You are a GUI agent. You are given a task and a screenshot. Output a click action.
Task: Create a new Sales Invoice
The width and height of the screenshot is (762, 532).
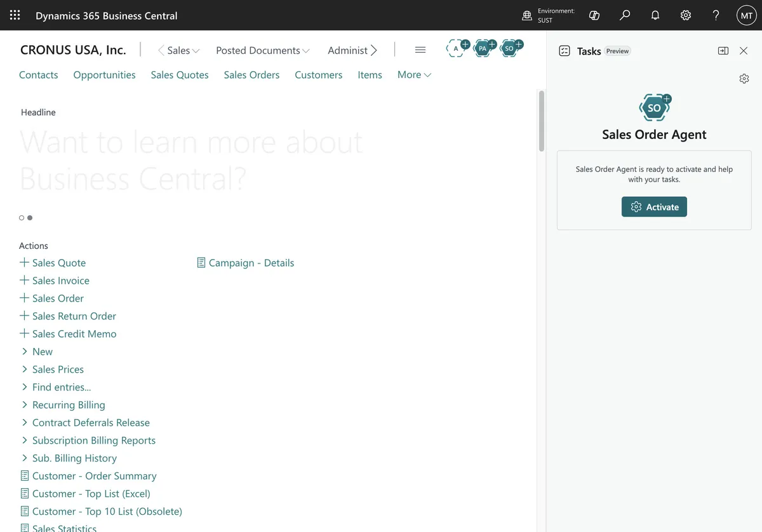(x=61, y=280)
